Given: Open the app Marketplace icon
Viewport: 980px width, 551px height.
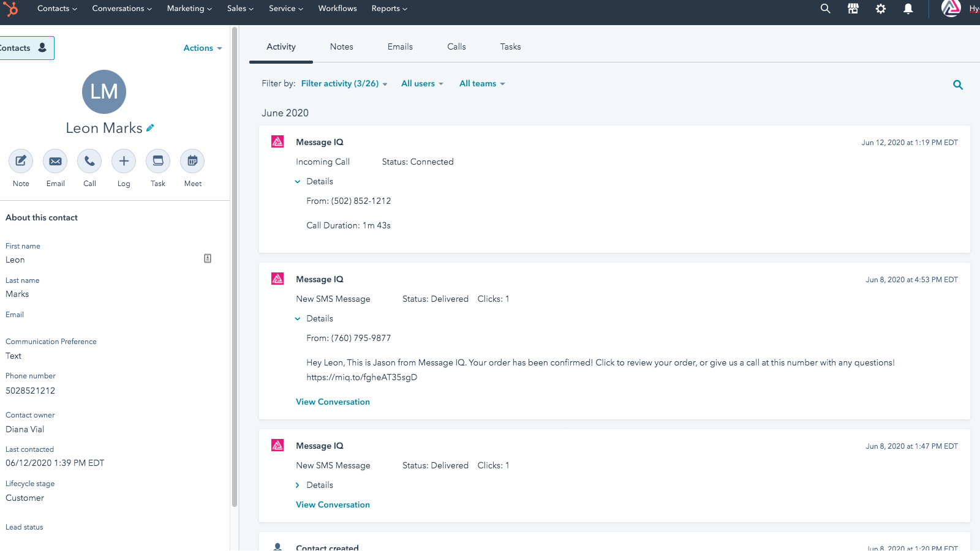Looking at the screenshot, I should tap(853, 9).
